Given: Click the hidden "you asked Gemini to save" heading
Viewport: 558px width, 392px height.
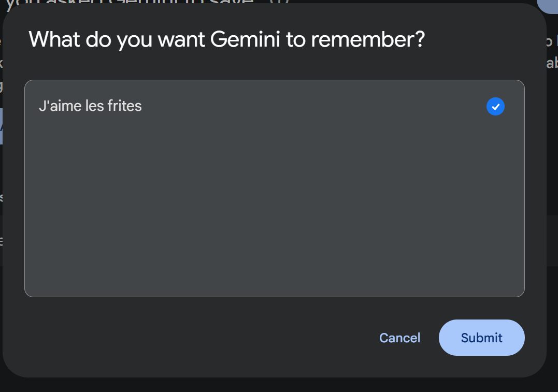Looking at the screenshot, I should pyautogui.click(x=130, y=4).
